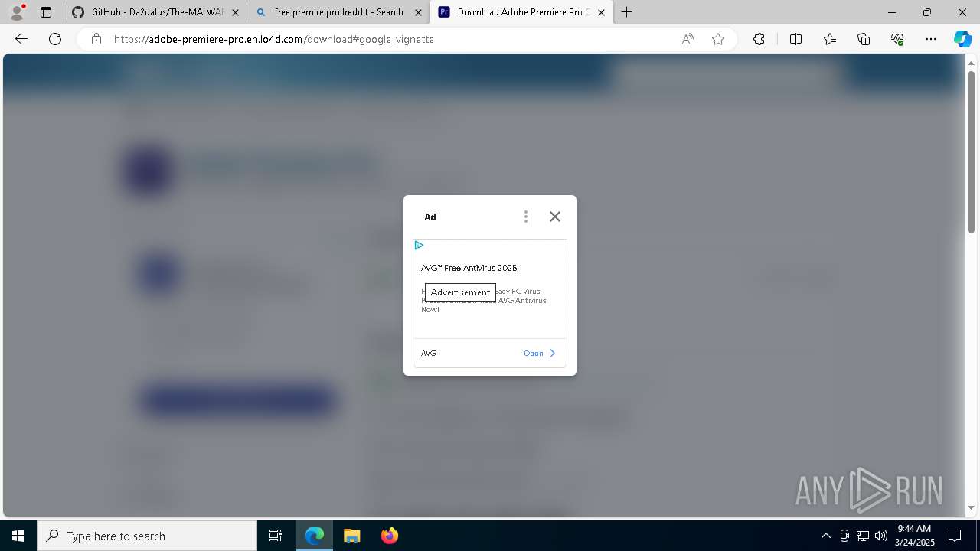Screen dimensions: 980x551
Task: Click the page vertical scrollbar
Action: coord(972,153)
